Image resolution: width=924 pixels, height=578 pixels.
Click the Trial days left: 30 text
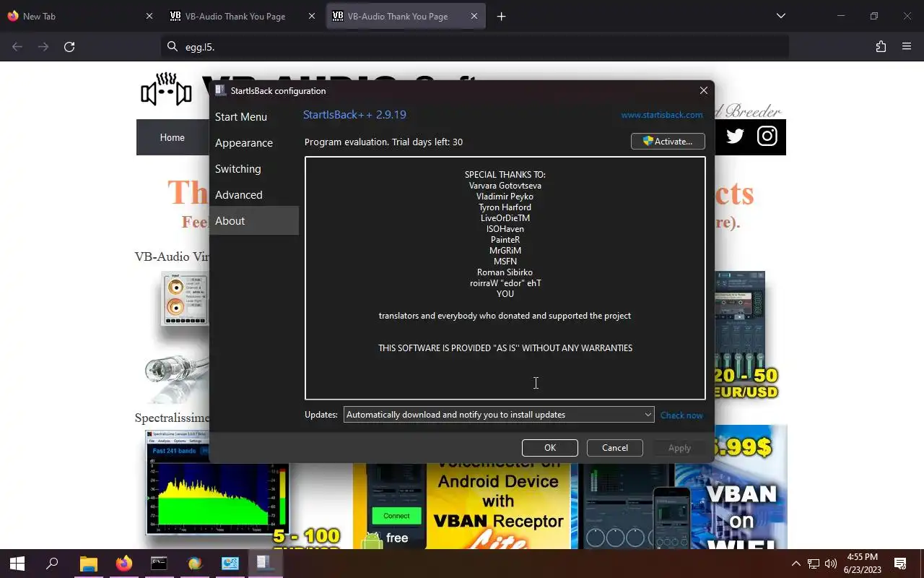click(427, 142)
